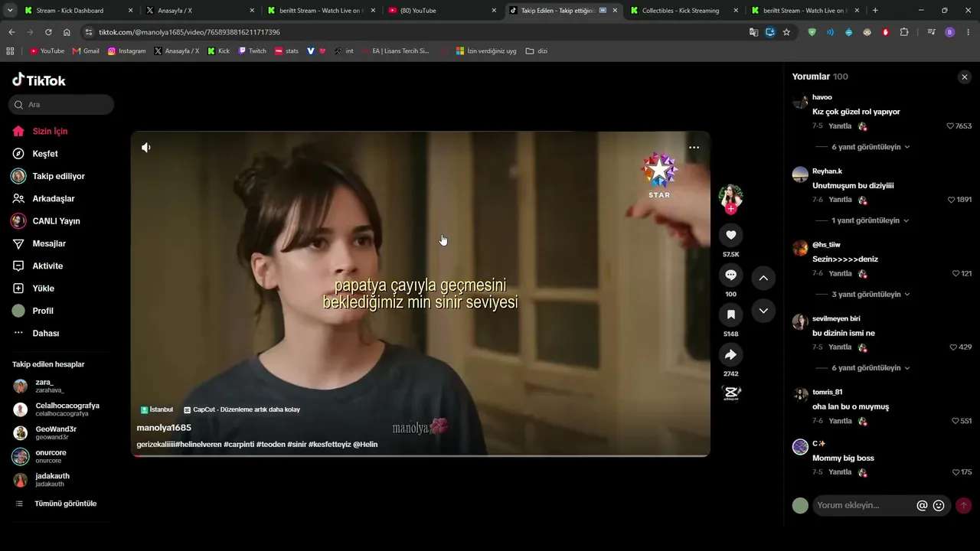Open a new browser tab

875,11
